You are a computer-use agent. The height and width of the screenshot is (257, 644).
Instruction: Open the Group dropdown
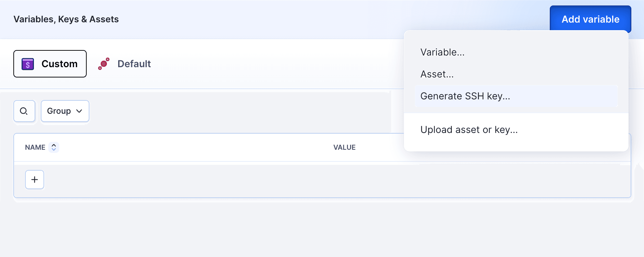pos(65,111)
